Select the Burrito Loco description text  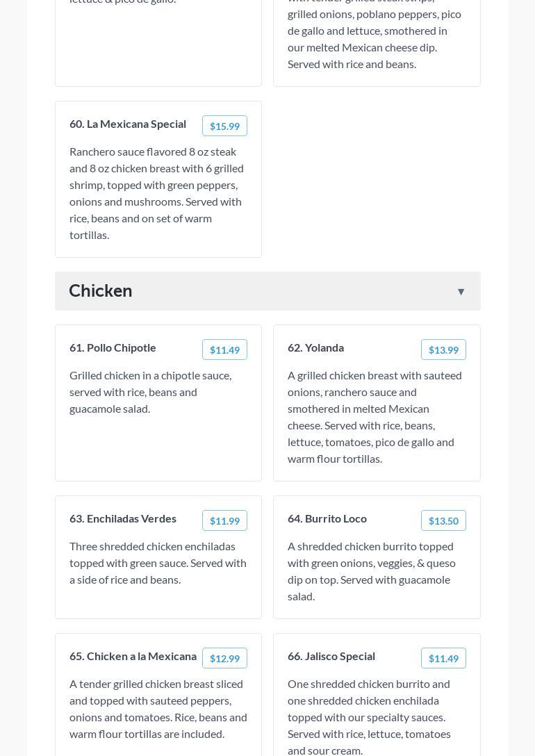(372, 571)
